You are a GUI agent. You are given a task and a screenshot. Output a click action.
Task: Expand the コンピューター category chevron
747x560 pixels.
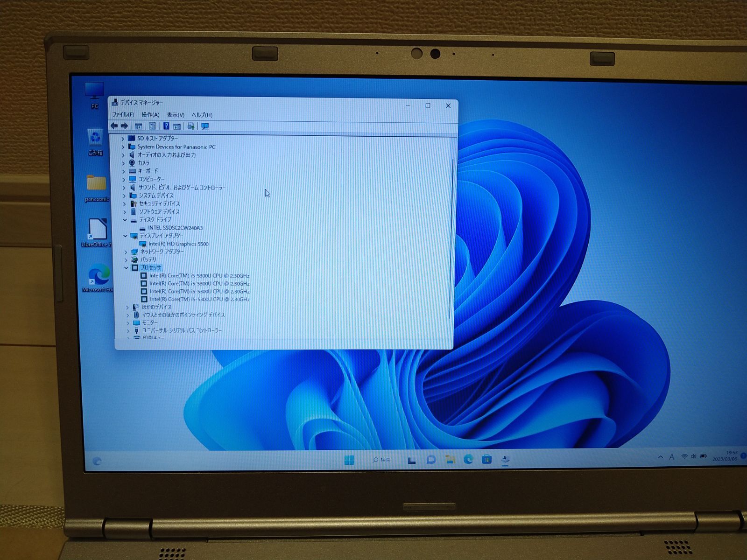coord(124,179)
